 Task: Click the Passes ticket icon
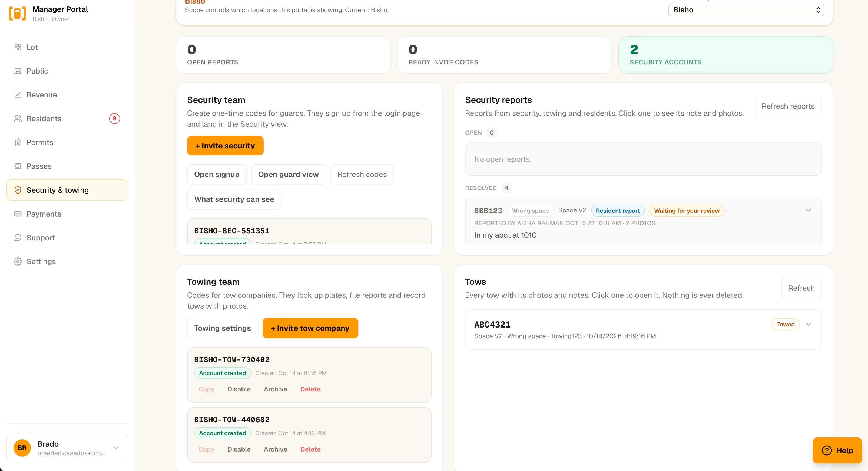click(x=18, y=166)
